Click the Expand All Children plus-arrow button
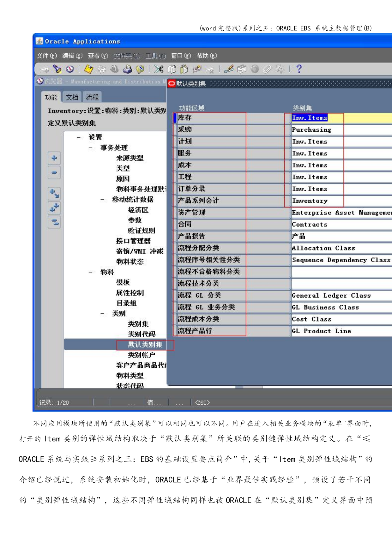This screenshot has width=392, height=554. click(54, 193)
